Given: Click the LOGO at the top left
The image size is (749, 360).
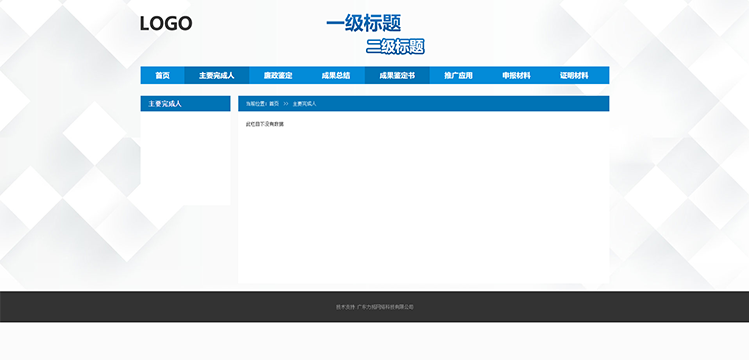Looking at the screenshot, I should tap(166, 23).
